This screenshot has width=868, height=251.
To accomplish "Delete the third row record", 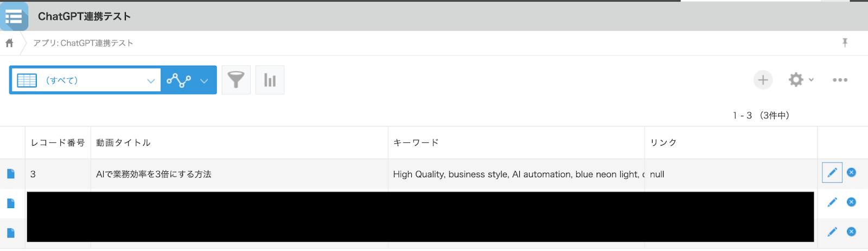I will pos(851,232).
